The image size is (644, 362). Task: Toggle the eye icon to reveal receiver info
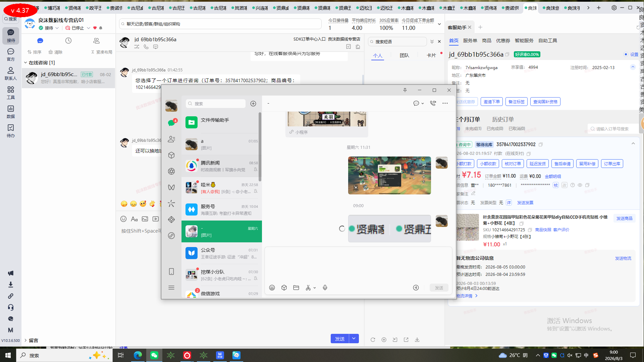(580, 185)
